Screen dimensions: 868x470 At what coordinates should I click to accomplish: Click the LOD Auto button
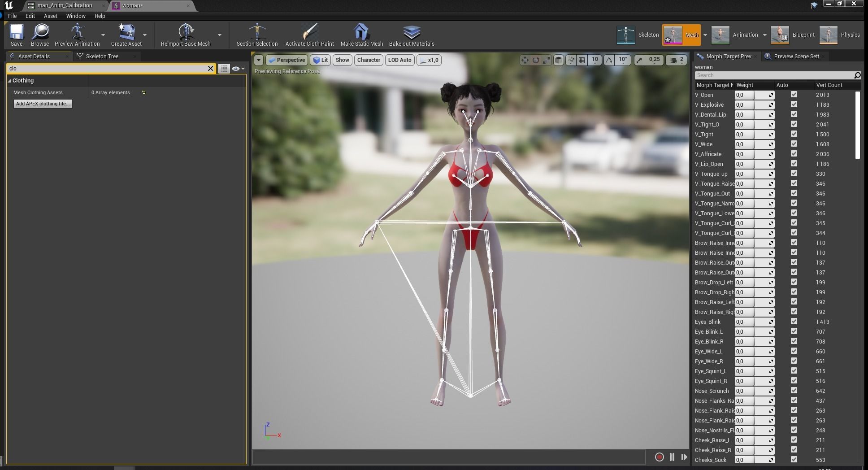[x=399, y=60]
